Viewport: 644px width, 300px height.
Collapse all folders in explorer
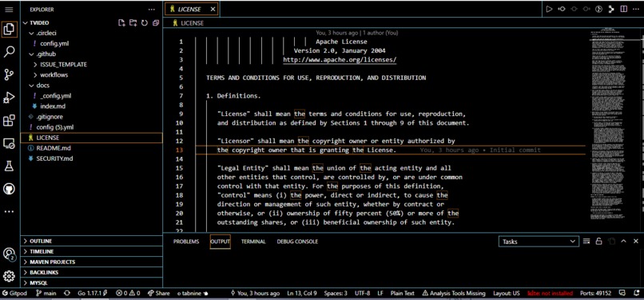click(x=156, y=23)
